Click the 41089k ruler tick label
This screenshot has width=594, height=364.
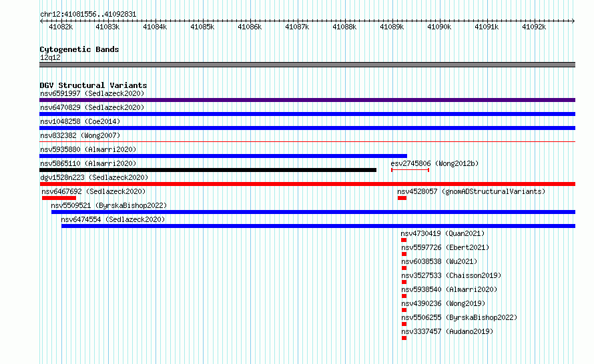[x=392, y=27]
